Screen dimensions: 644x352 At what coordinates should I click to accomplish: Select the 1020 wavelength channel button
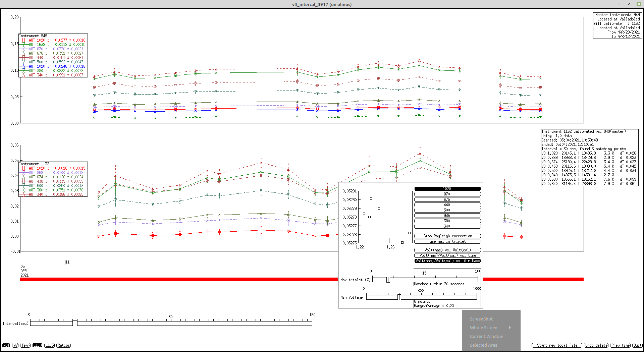[x=447, y=189]
